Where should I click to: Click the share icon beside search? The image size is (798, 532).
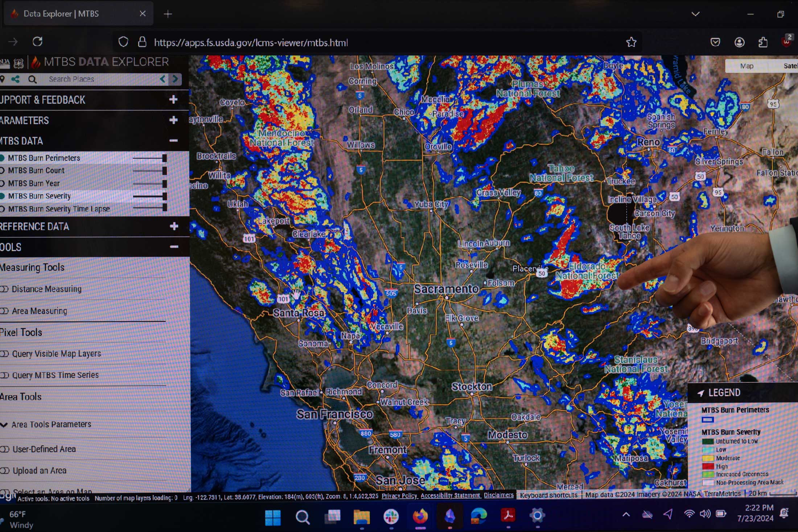pos(15,79)
